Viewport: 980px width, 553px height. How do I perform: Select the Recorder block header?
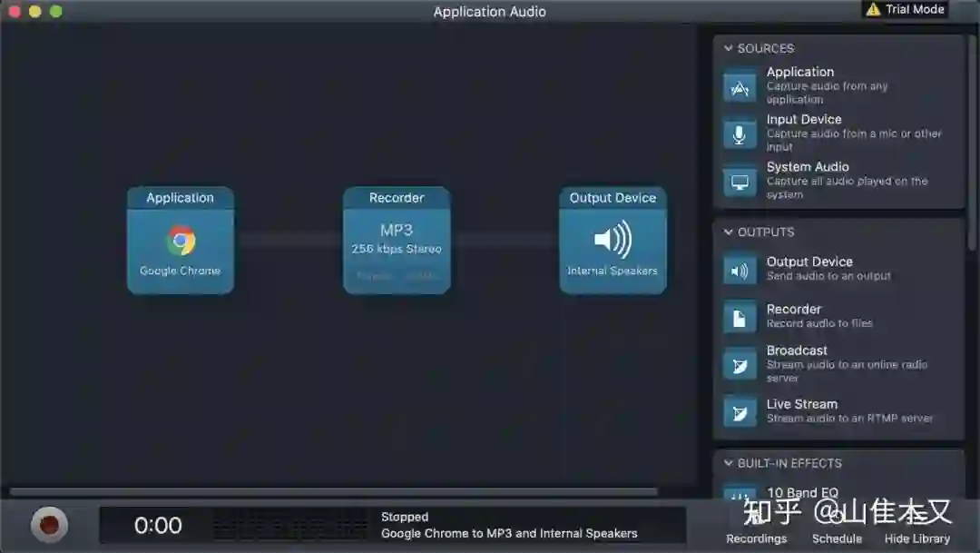click(x=397, y=198)
